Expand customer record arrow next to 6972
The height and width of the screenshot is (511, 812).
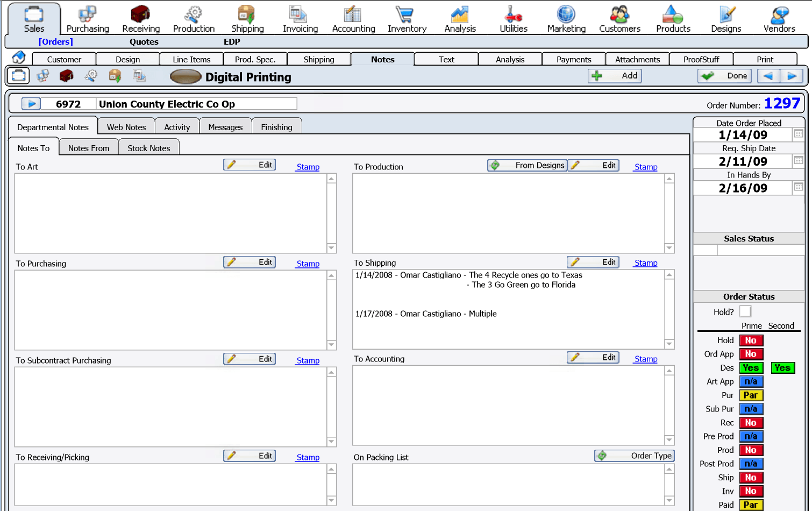pyautogui.click(x=31, y=104)
